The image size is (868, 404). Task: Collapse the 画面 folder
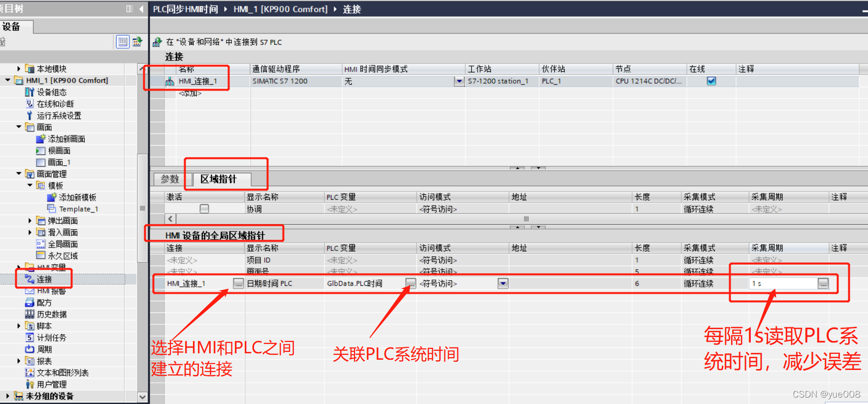[19, 127]
